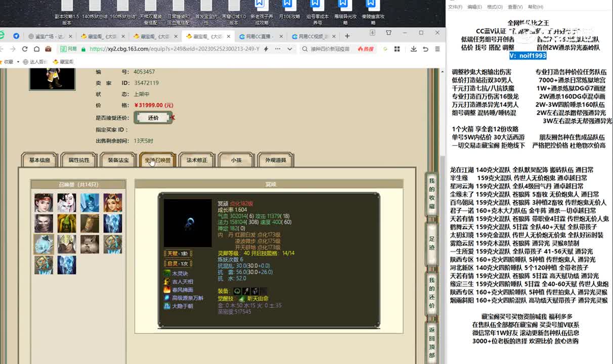Open the 属性抗性 tab
The image size is (613, 364).
tap(79, 160)
